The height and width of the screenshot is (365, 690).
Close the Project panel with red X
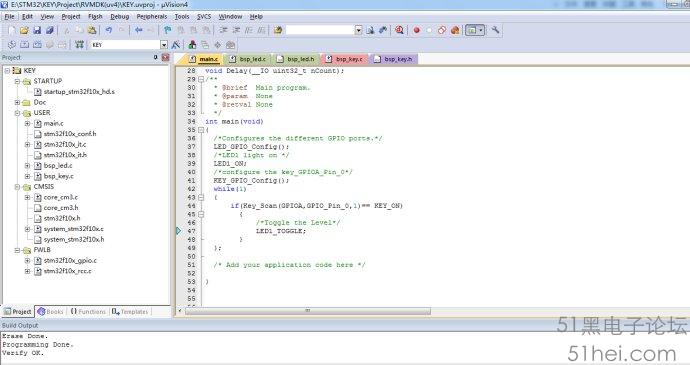click(x=165, y=57)
